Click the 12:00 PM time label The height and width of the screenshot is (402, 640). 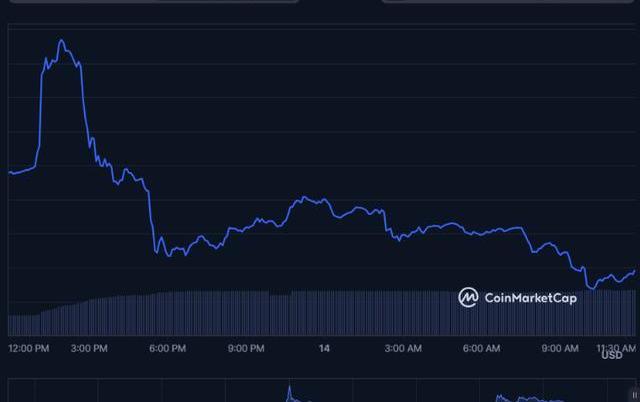coord(28,348)
